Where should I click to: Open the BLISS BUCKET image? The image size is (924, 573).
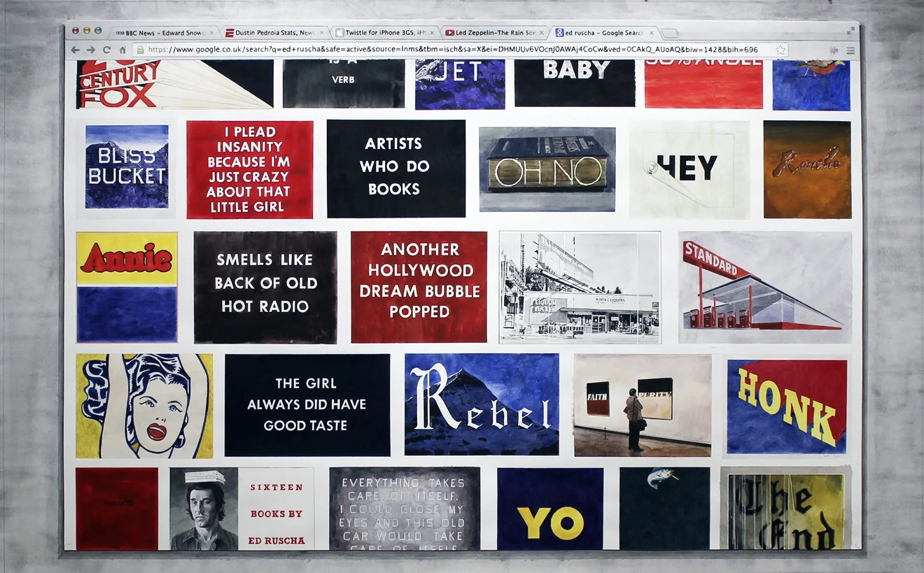(127, 167)
